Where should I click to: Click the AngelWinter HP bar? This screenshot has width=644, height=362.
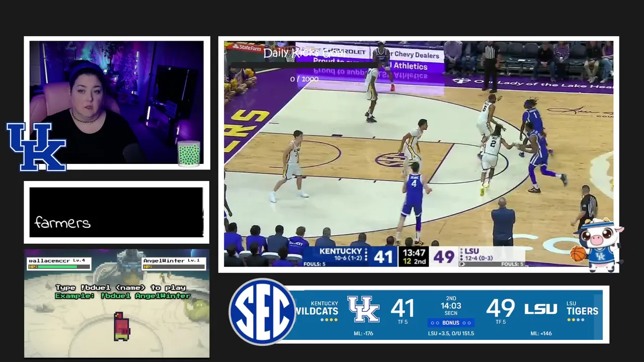(x=173, y=267)
